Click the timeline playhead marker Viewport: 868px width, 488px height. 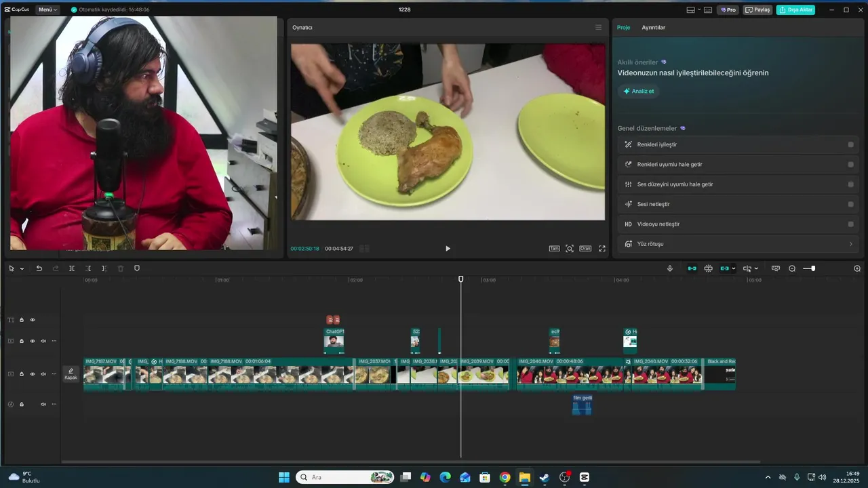tap(461, 279)
